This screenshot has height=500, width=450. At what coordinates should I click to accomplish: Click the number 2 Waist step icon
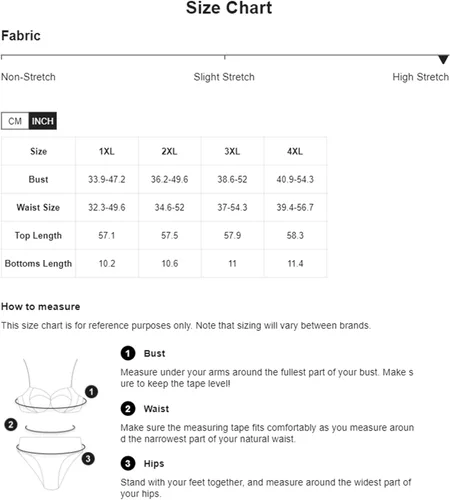click(x=128, y=409)
